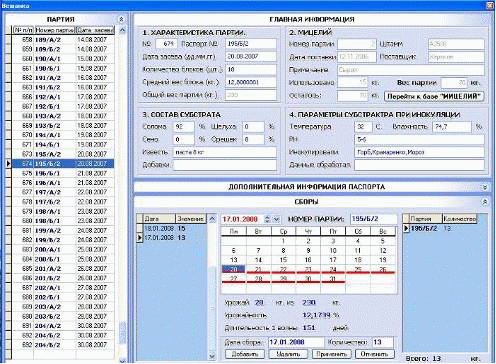Click down arrow of harvest list scrollbar
The image size is (496, 364).
tap(212, 356)
